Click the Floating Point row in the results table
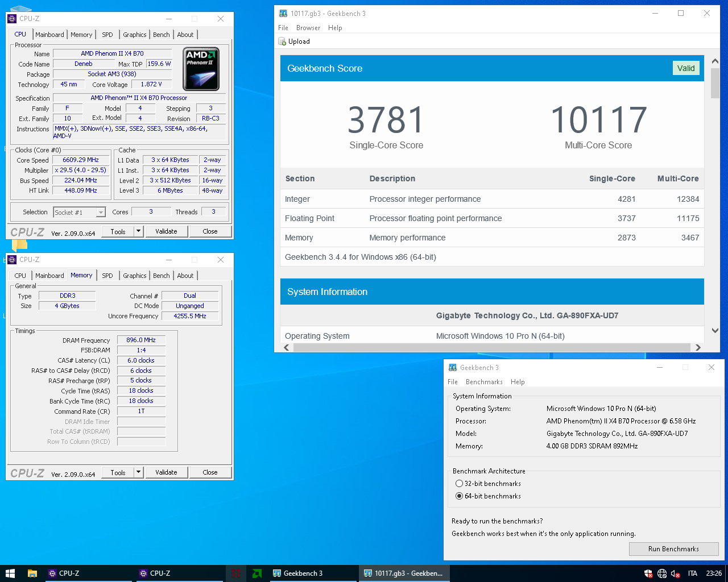This screenshot has width=728, height=582. 492,218
